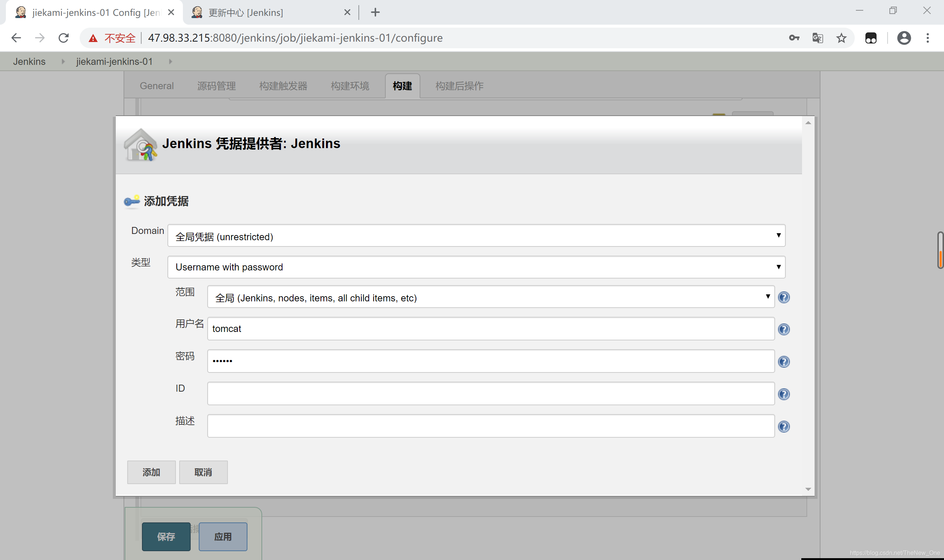Open help for the ID field

(x=784, y=394)
